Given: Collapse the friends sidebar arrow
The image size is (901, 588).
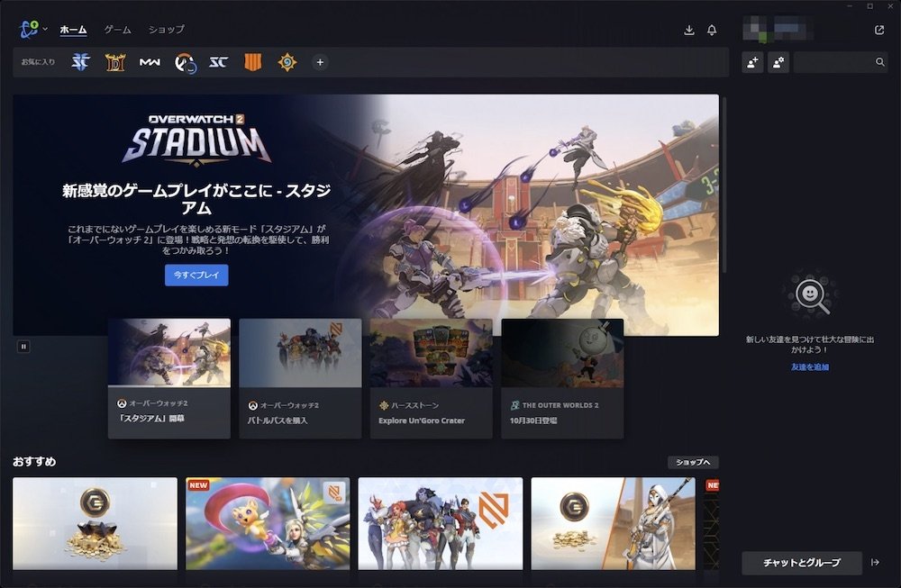Looking at the screenshot, I should 875,563.
